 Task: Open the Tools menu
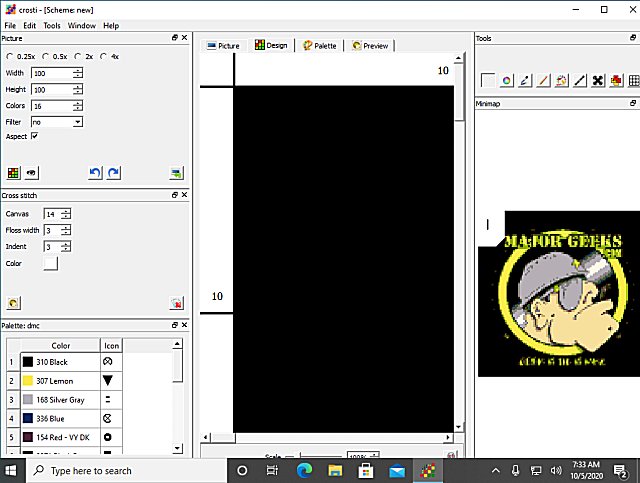(52, 25)
